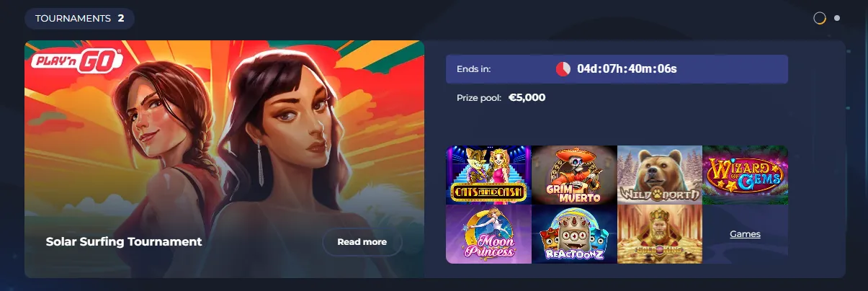Viewport: 868px width, 291px height.
Task: Click the Ends in label bar
Action: 617,69
